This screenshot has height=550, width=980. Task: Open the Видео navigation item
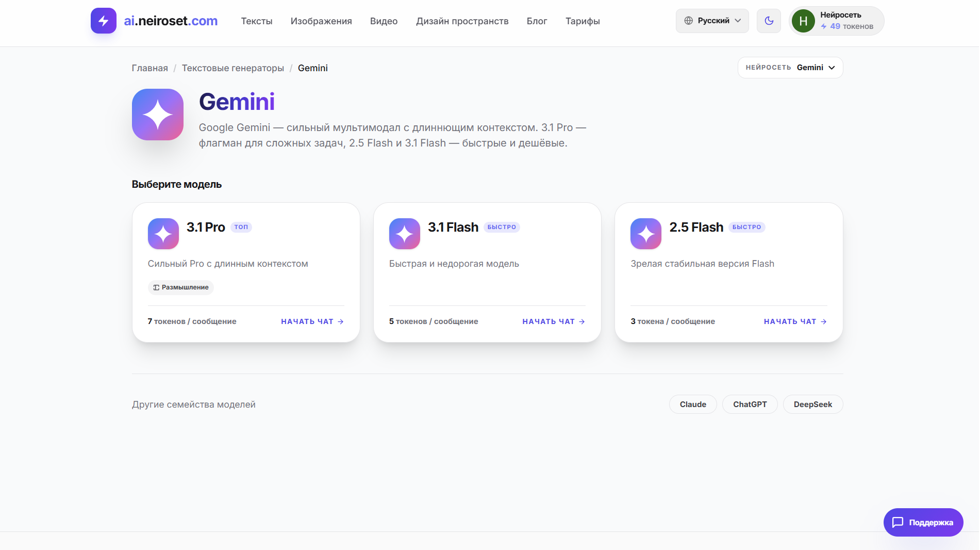pos(384,21)
